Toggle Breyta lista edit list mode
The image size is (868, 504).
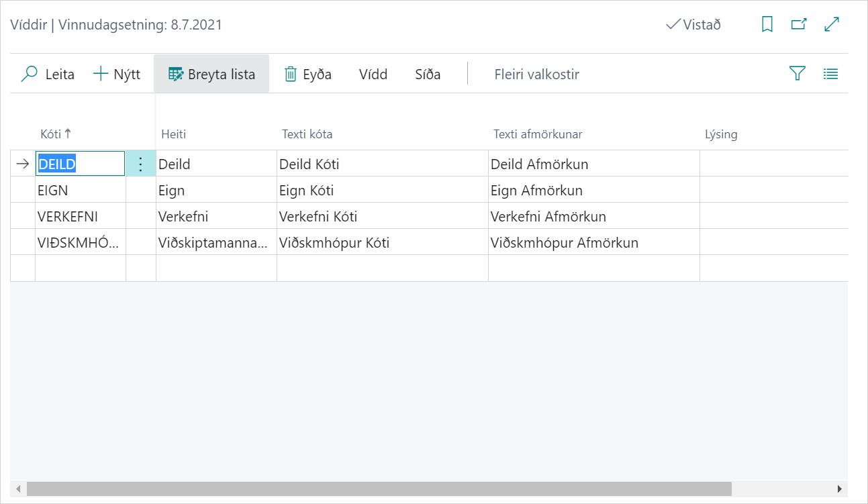[211, 74]
